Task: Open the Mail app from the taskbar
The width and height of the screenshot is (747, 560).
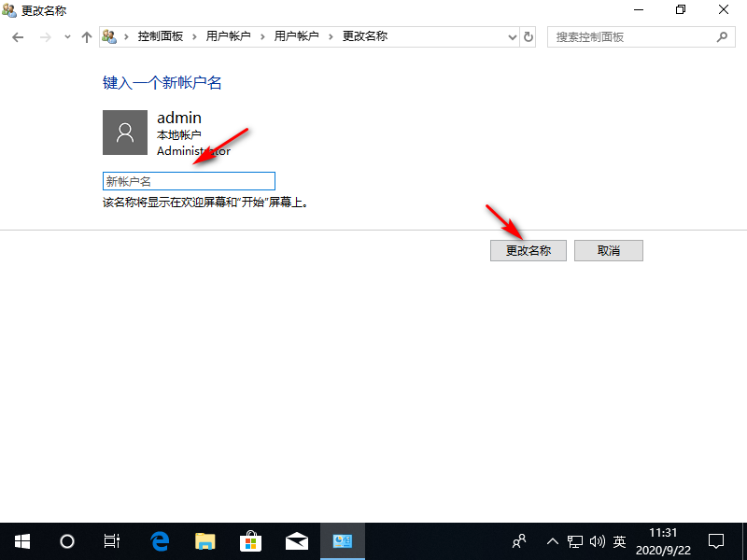Action: [297, 541]
